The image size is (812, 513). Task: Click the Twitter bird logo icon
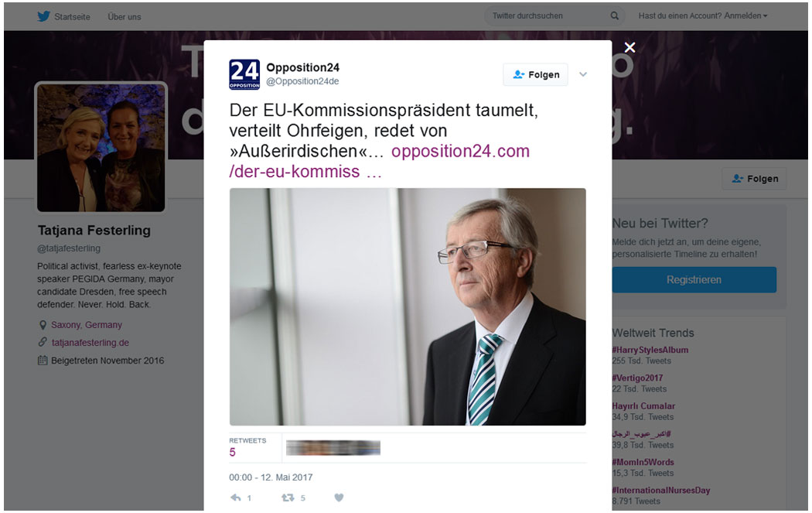pyautogui.click(x=43, y=16)
